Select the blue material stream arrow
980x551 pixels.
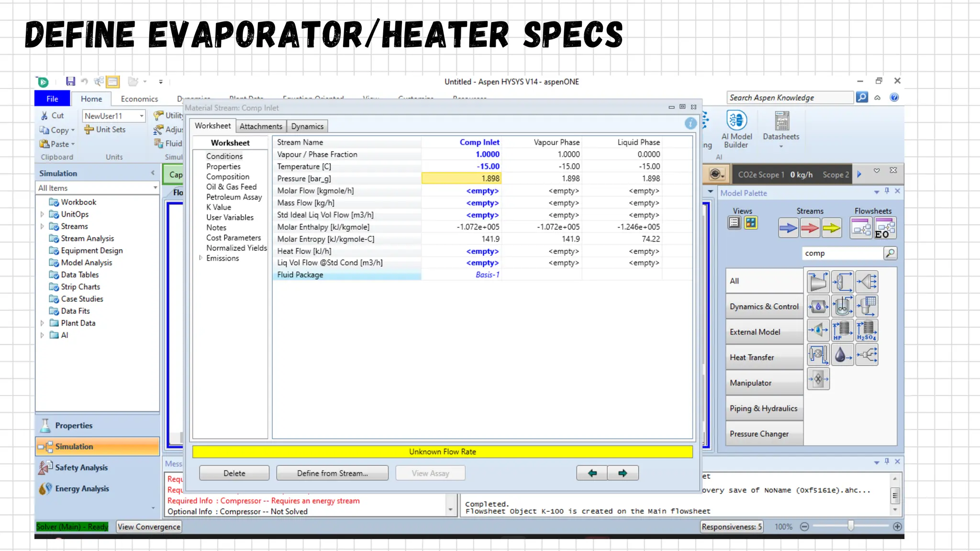[788, 228]
